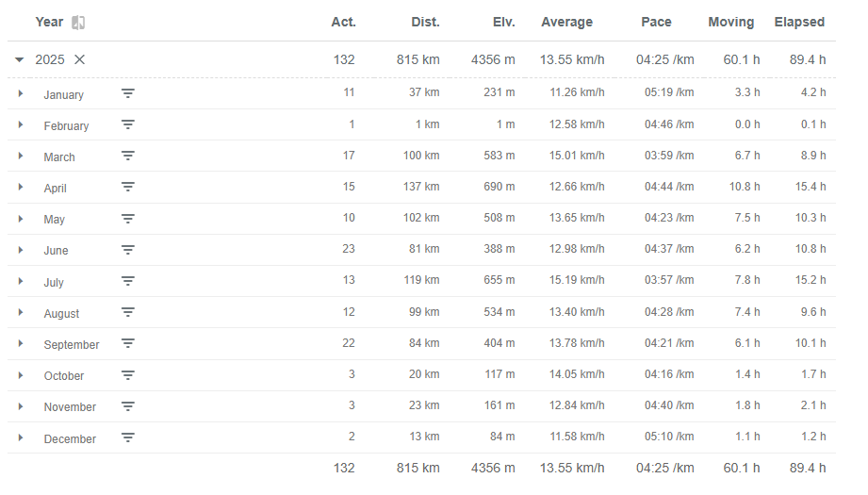Click the filter icon for March
Screen dimensions: 868x495
coord(128,157)
